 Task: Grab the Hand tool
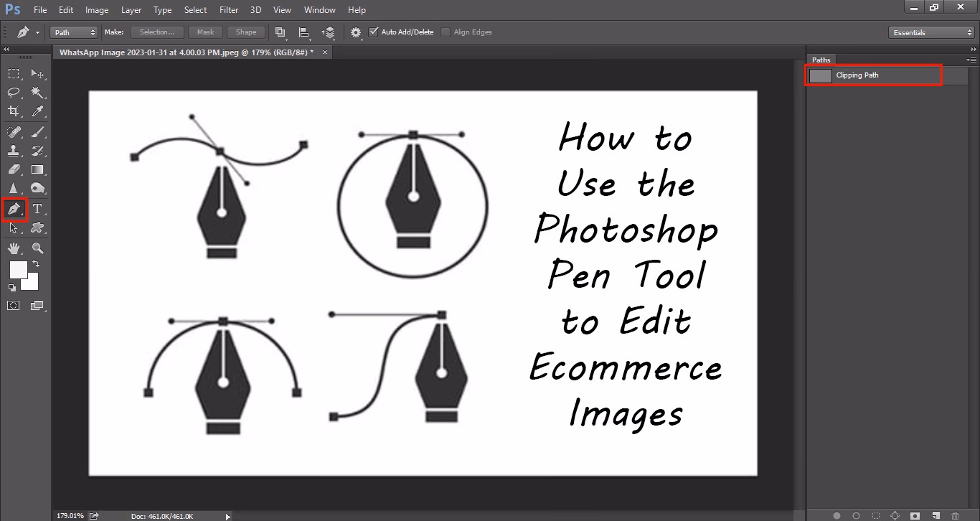click(13, 248)
